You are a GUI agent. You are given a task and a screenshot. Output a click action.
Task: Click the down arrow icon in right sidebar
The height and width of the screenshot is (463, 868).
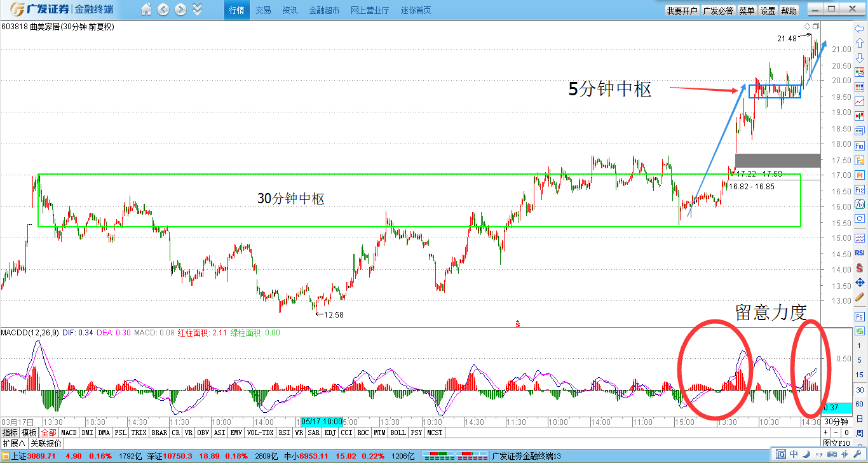click(x=860, y=58)
